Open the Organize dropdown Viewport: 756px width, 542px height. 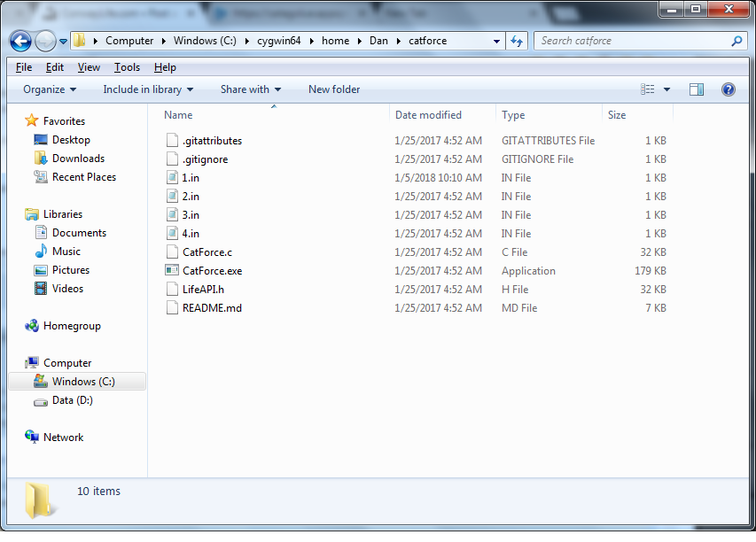pyautogui.click(x=50, y=89)
